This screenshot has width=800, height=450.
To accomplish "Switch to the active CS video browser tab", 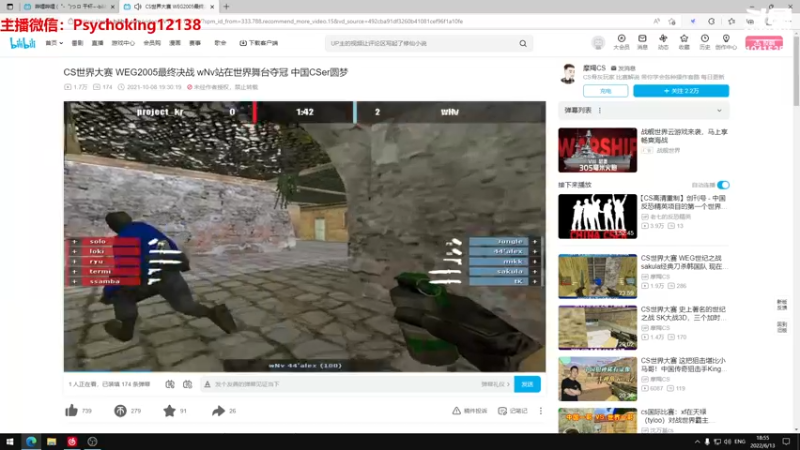I will [168, 7].
